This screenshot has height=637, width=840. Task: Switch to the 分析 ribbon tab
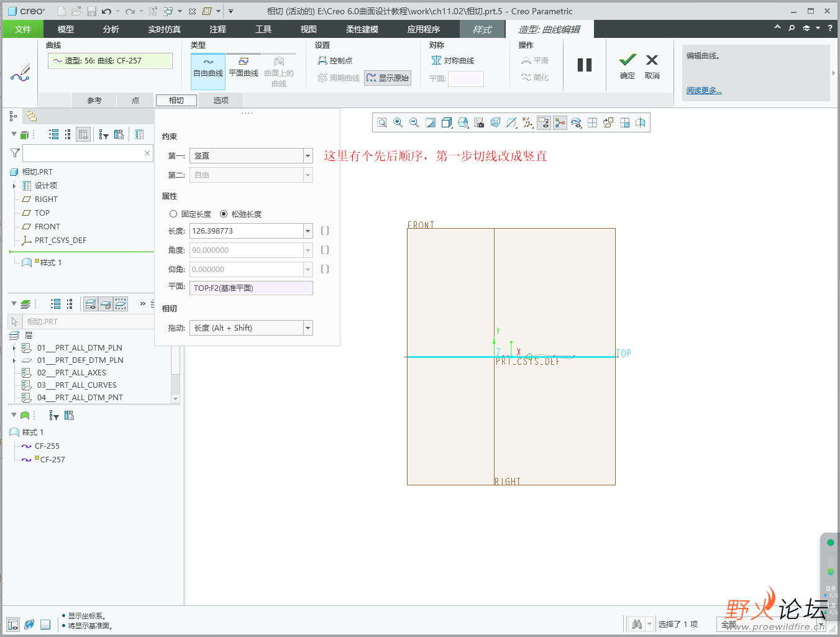point(111,29)
